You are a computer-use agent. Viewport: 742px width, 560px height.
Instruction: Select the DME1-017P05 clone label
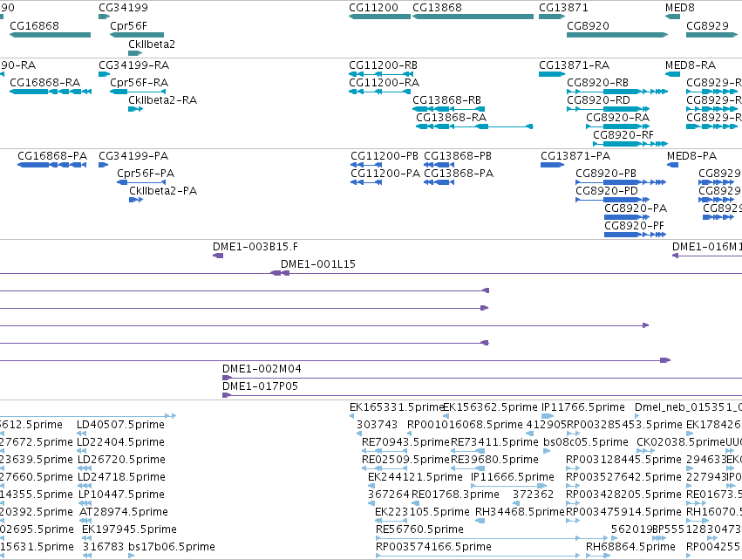pos(261,386)
